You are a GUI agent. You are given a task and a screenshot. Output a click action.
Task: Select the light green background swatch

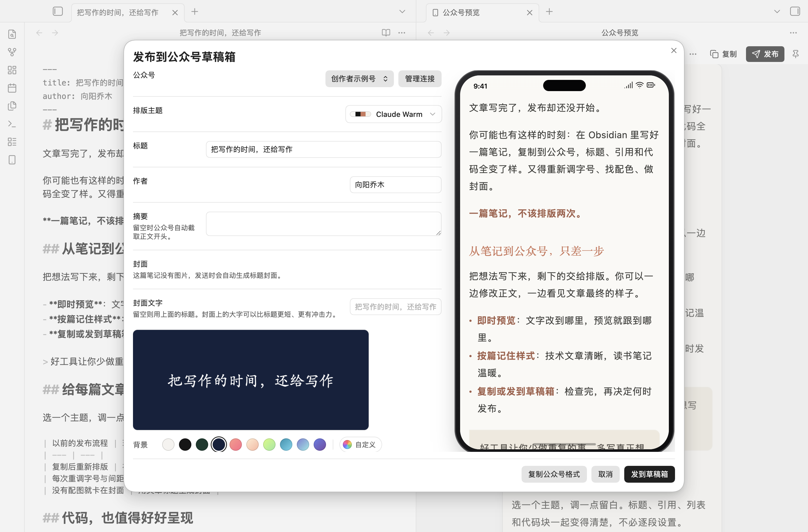[x=269, y=445]
